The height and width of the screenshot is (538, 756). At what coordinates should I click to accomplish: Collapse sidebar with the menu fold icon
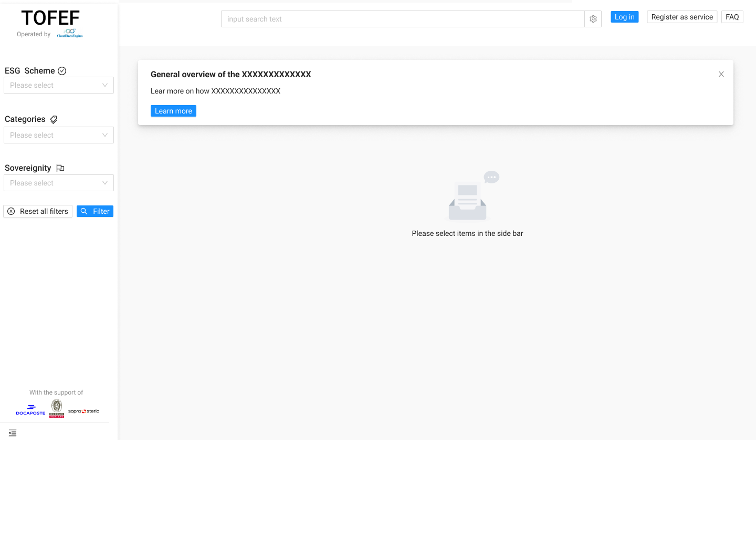coord(13,433)
